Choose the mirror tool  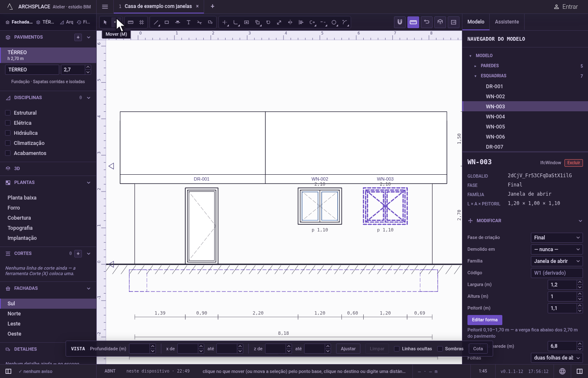point(290,22)
